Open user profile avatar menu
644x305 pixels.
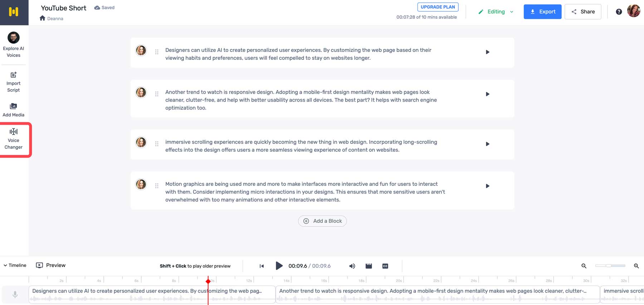click(634, 11)
